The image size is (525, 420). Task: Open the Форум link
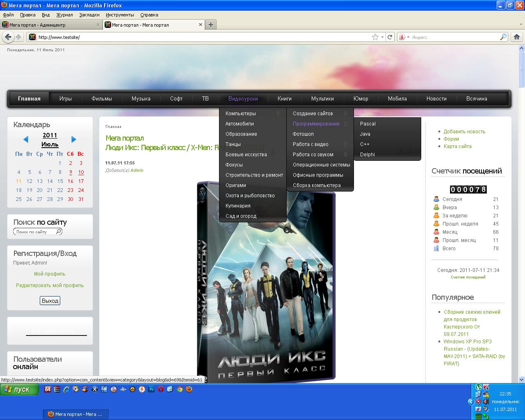[x=451, y=139]
